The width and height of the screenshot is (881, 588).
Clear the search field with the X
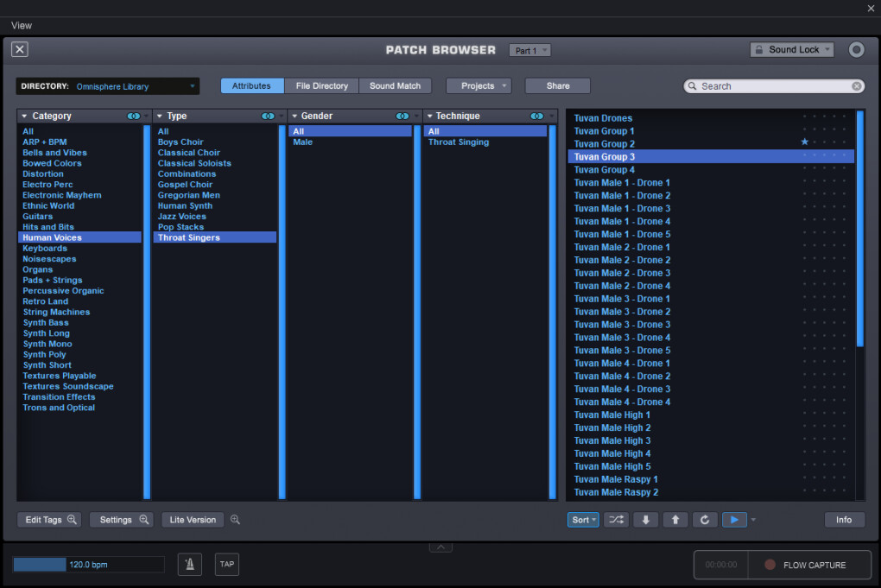click(856, 86)
